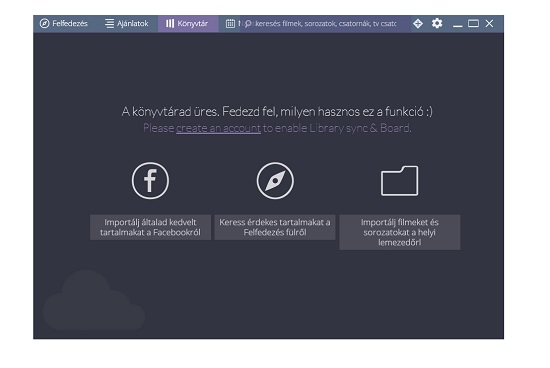Close the application window
550x368 pixels.
(489, 24)
